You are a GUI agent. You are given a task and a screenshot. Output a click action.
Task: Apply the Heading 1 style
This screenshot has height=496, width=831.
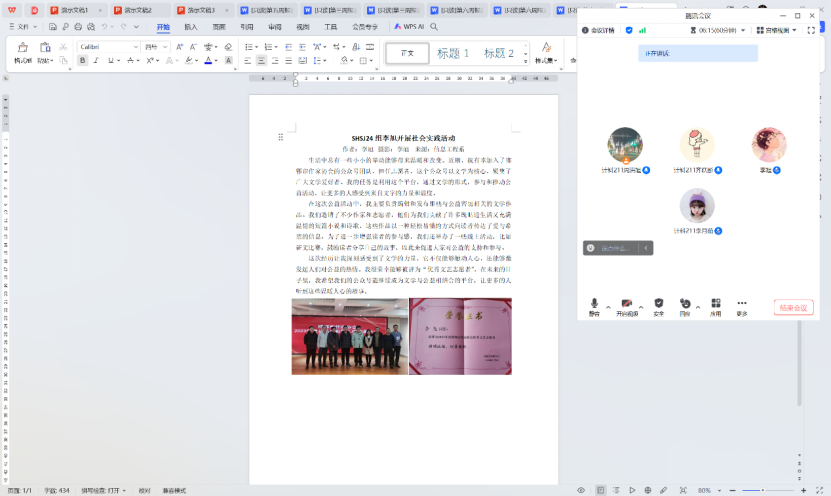point(453,53)
